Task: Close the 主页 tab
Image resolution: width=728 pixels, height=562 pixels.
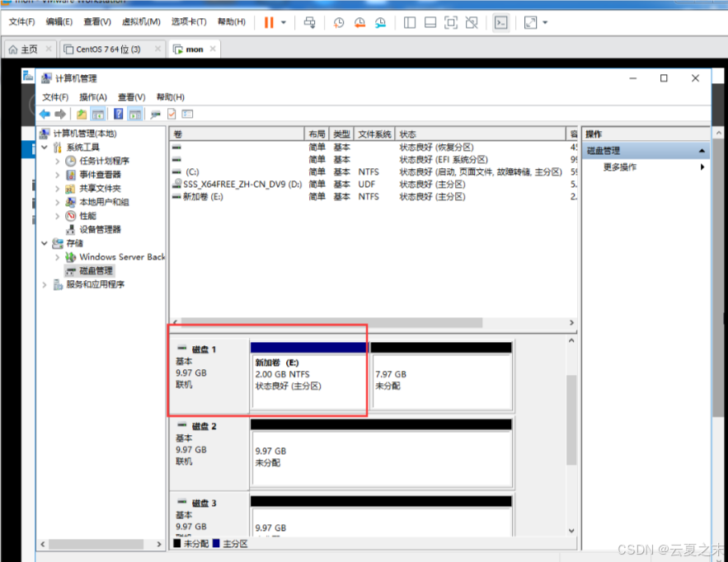Action: [x=49, y=49]
